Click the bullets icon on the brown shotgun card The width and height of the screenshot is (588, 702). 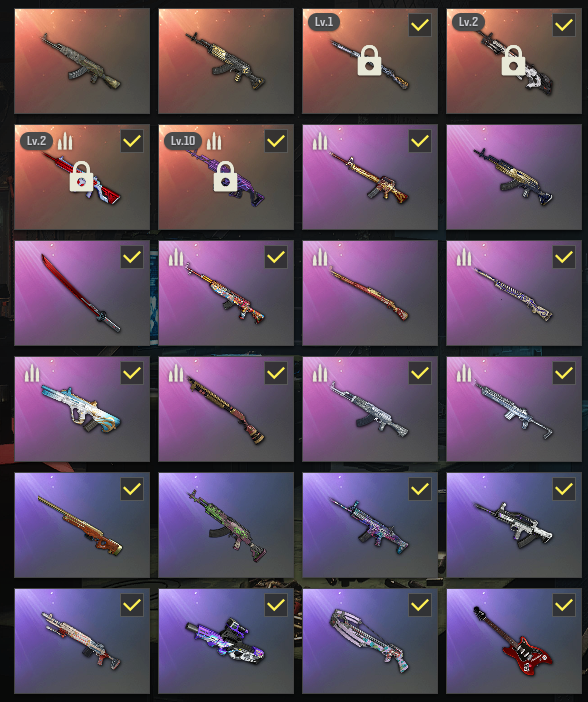click(176, 372)
